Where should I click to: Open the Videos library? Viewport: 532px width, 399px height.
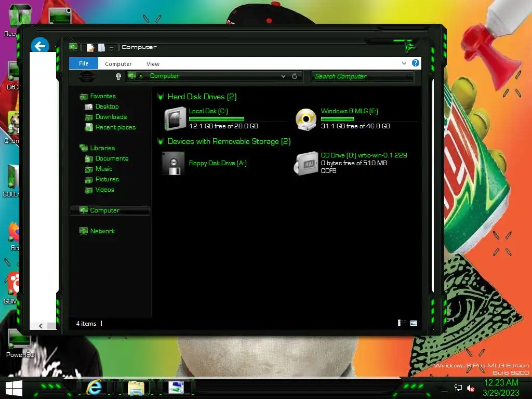tap(105, 189)
